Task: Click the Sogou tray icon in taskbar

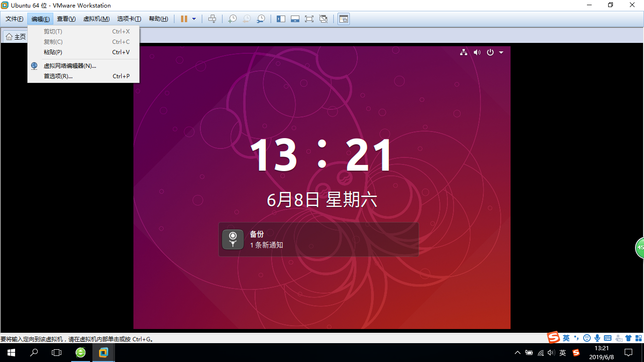Action: [576, 353]
